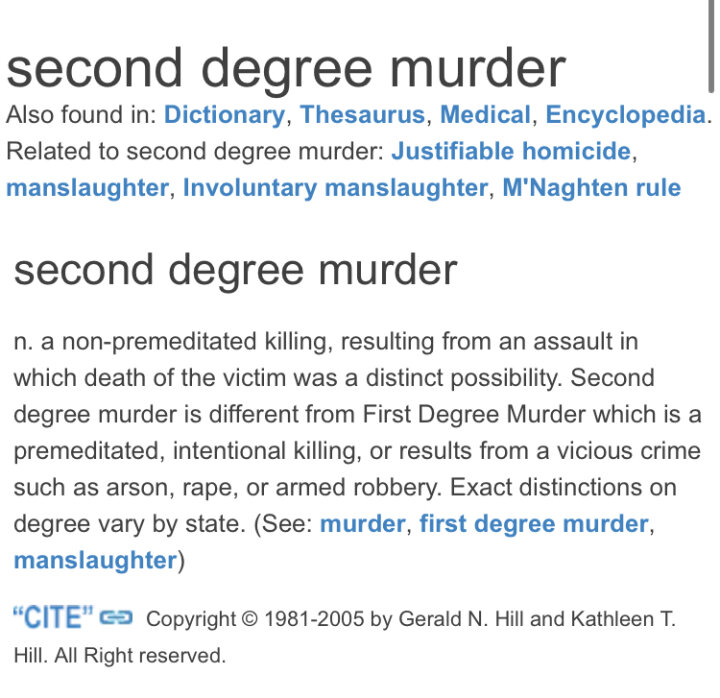This screenshot has width=720, height=698.
Task: Open the Thesaurus link
Action: click(363, 114)
